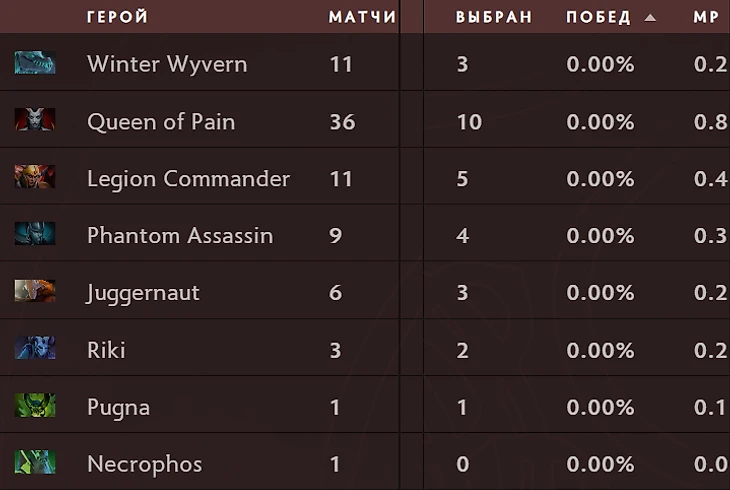
Task: Sort table by МАТЧИ column header
Action: [362, 17]
